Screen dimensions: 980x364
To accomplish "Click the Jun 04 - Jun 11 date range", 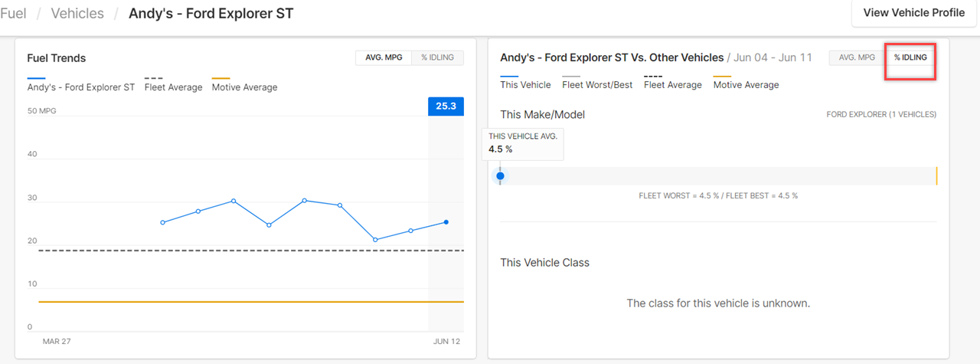I will [774, 57].
